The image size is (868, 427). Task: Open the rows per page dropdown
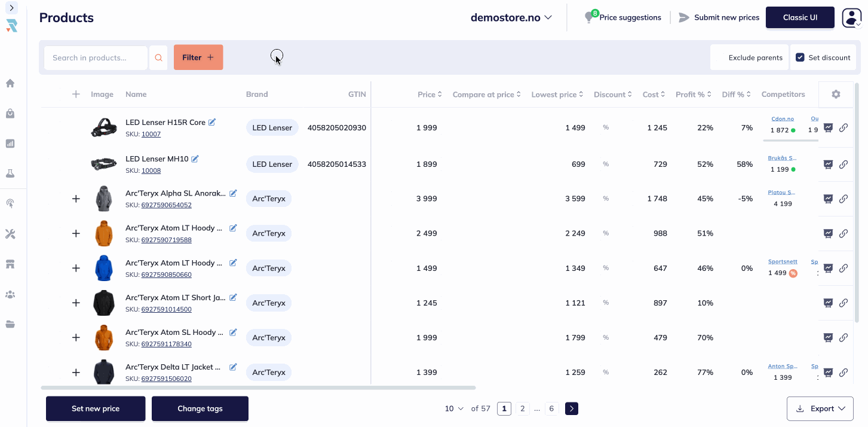point(454,408)
